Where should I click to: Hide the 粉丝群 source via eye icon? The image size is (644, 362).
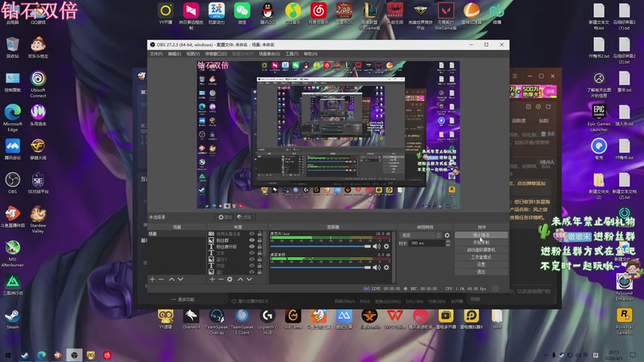point(252,240)
